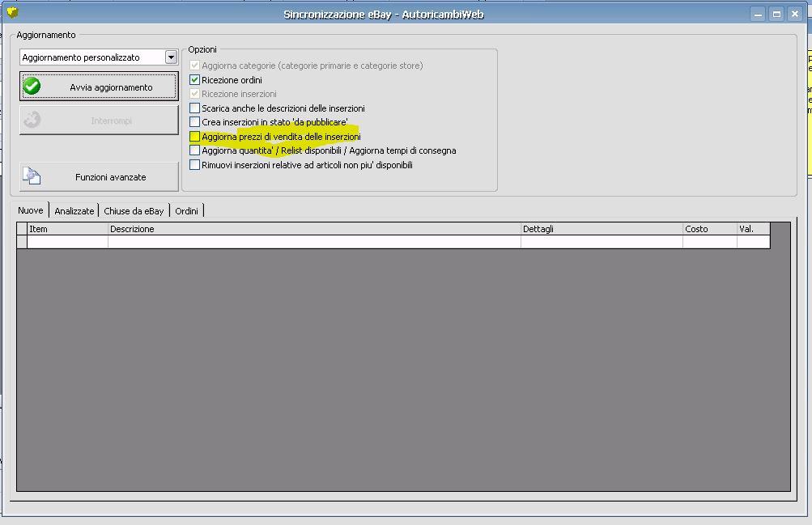
Task: Click green checkmark icon on Avvia aggiornamento
Action: tap(32, 87)
